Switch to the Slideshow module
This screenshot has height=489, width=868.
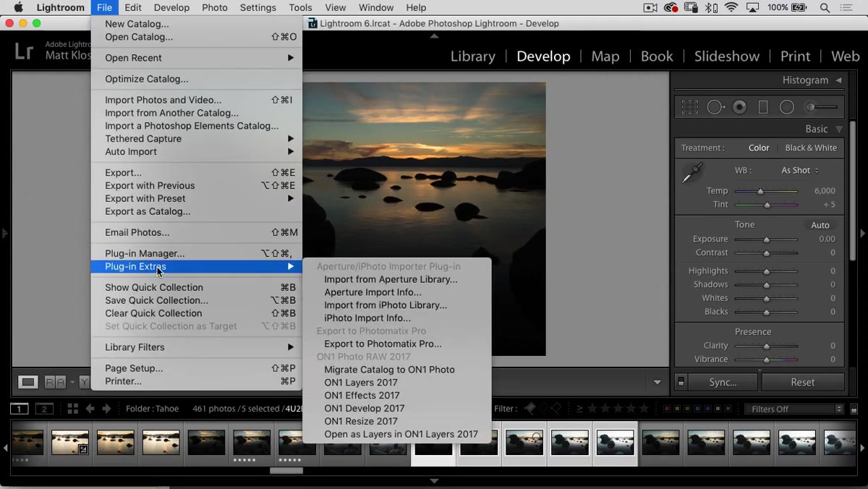(726, 56)
